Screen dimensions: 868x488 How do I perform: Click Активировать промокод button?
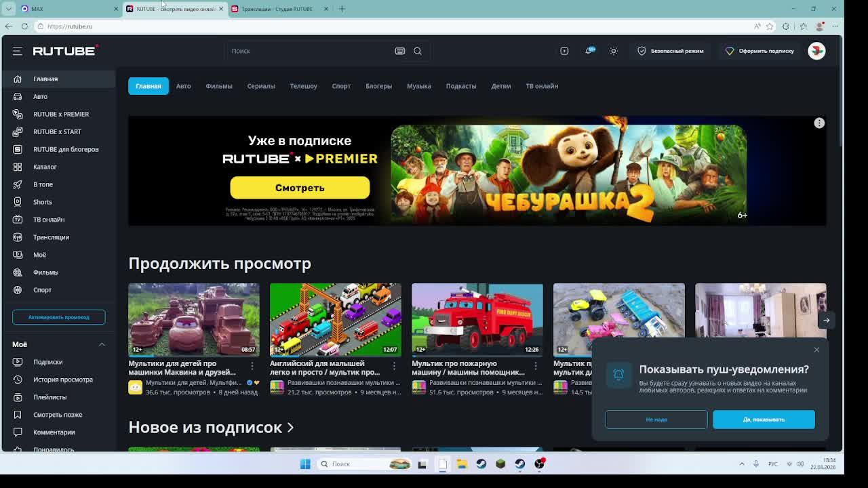58,317
